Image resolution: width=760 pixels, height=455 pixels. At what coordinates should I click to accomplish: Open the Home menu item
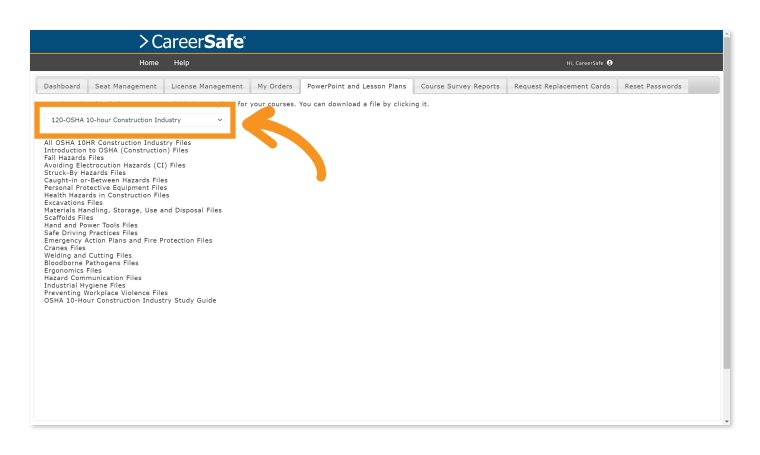click(x=149, y=63)
